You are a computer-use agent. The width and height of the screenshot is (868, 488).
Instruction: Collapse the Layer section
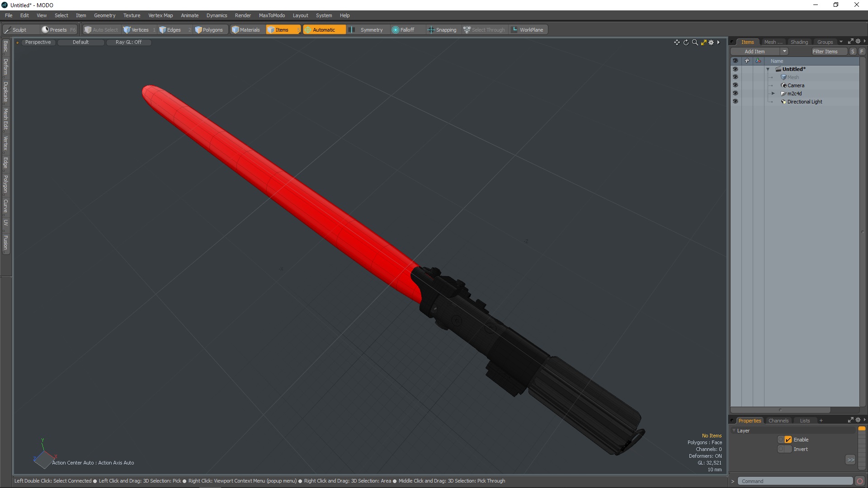(x=734, y=431)
